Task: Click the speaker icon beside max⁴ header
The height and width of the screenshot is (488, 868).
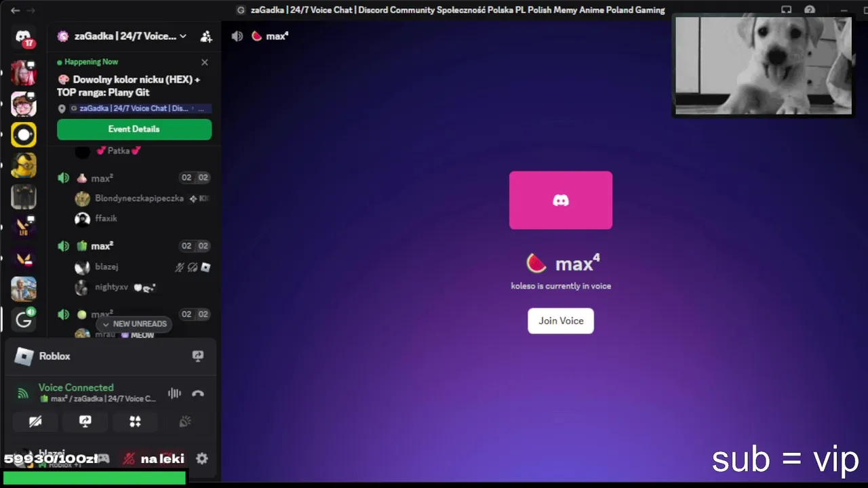Action: [237, 37]
